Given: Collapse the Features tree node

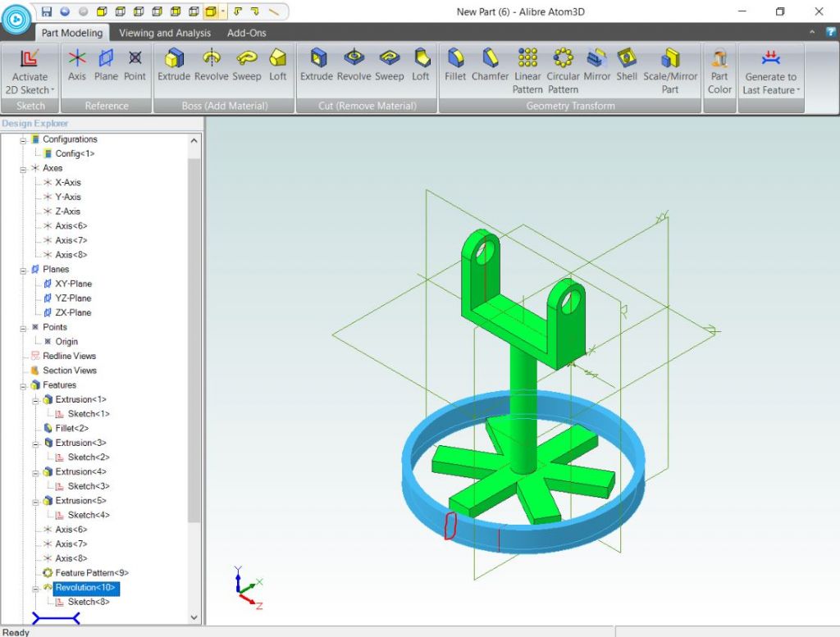Looking at the screenshot, I should pos(23,386).
